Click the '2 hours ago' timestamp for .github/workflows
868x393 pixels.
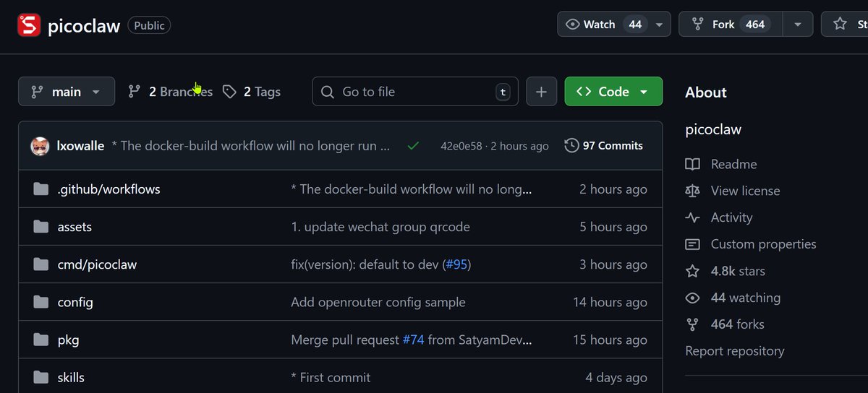(613, 189)
